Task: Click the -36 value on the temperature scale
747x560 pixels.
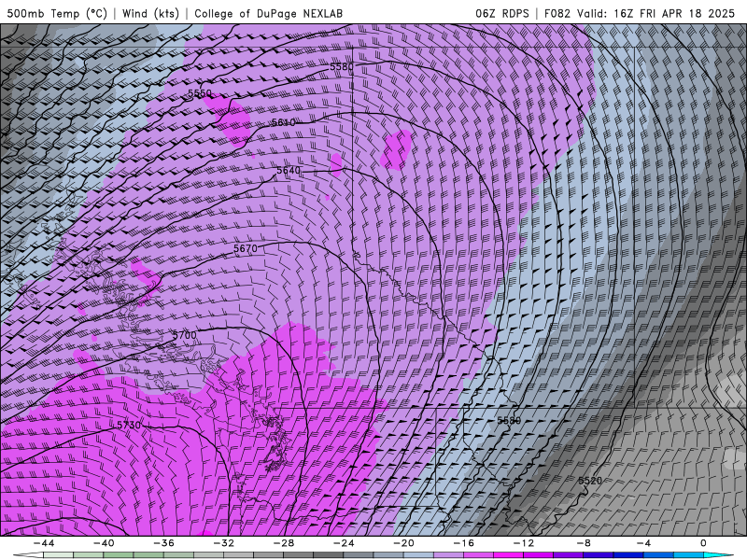Action: pyautogui.click(x=163, y=543)
